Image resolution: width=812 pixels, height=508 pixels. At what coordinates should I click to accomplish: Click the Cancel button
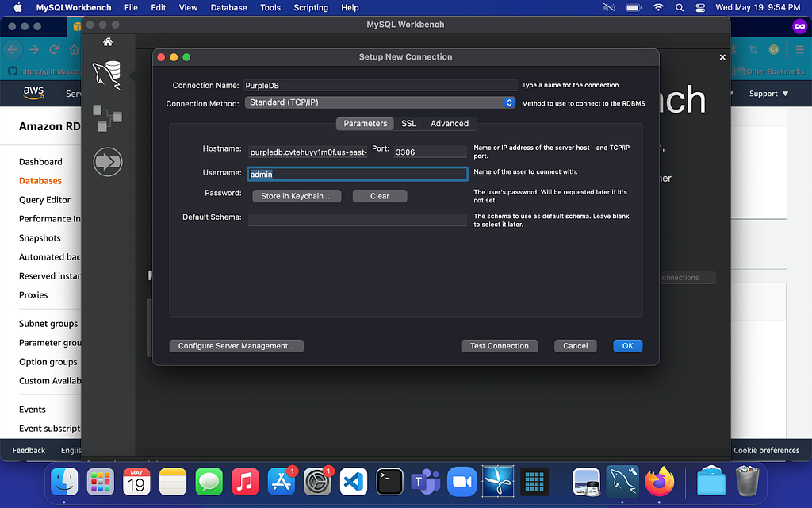coord(576,346)
